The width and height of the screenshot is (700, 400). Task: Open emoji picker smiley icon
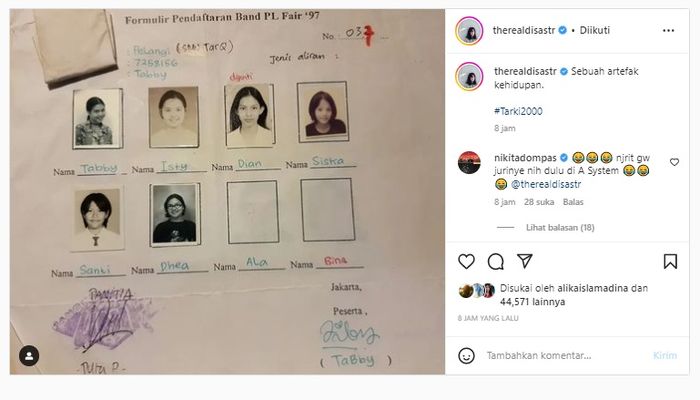click(466, 356)
